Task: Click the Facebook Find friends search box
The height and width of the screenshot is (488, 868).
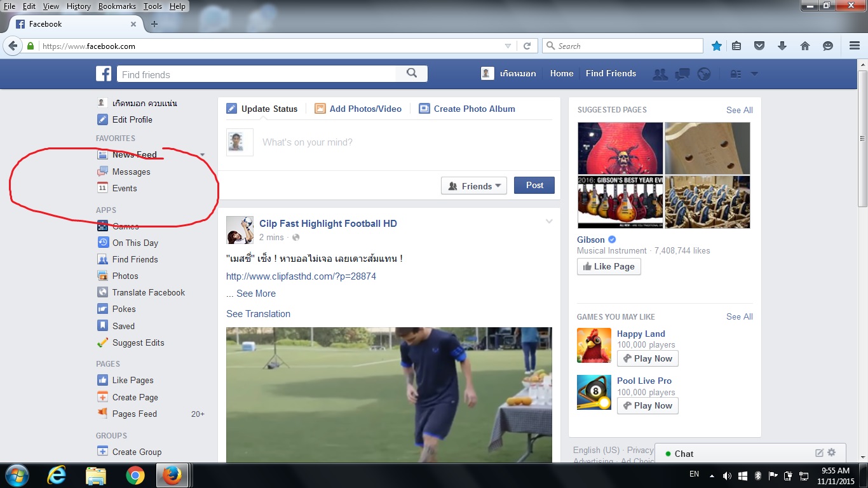Action: (x=257, y=74)
